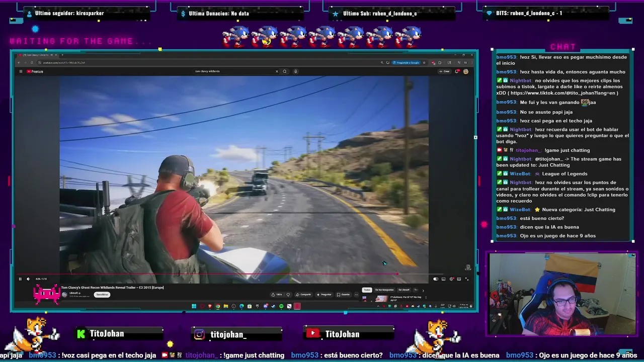Reload the browser page
Screen dimensions: 644x362
32,63
